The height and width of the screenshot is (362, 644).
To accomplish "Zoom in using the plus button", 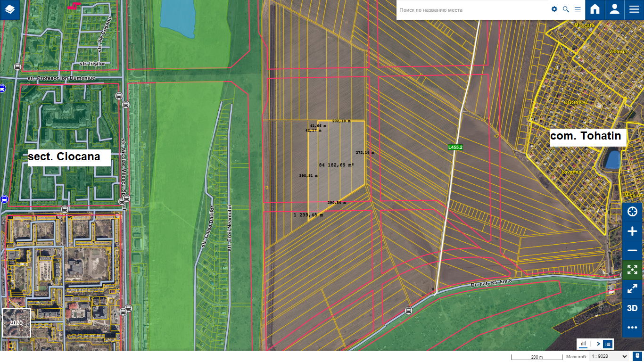I will pos(632,231).
